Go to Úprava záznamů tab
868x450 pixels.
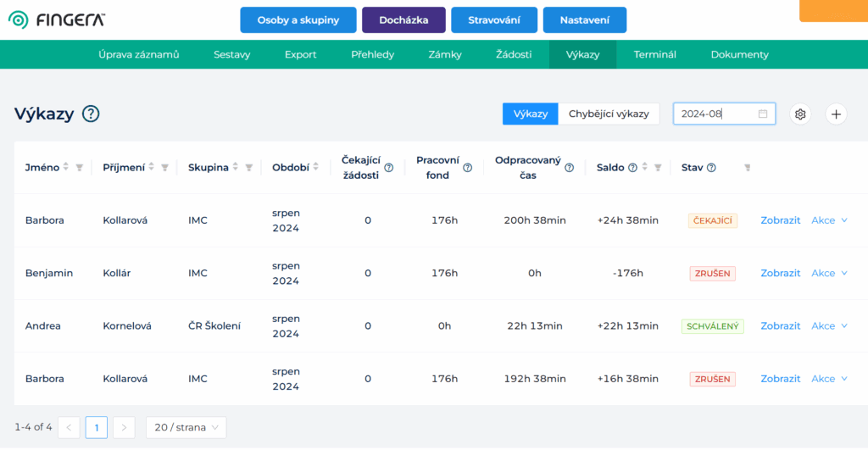(x=138, y=54)
